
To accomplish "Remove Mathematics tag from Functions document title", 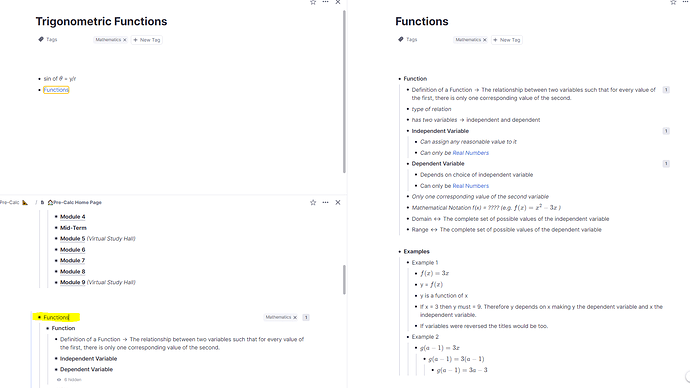I will coord(484,40).
